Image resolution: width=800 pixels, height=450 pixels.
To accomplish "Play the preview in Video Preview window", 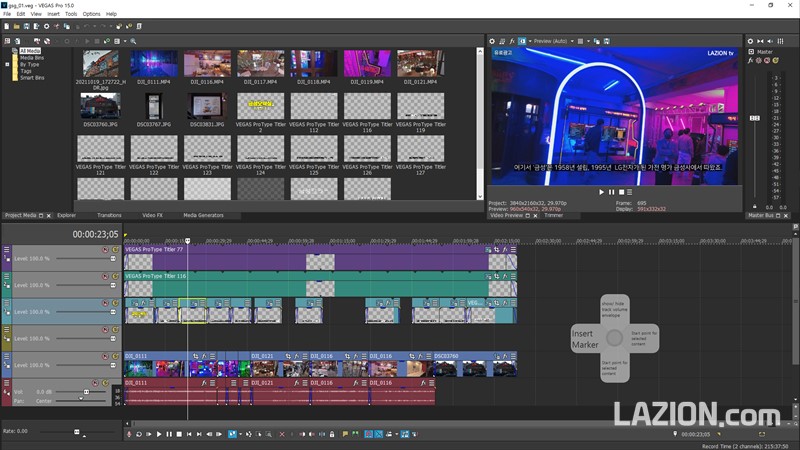I will coord(602,192).
